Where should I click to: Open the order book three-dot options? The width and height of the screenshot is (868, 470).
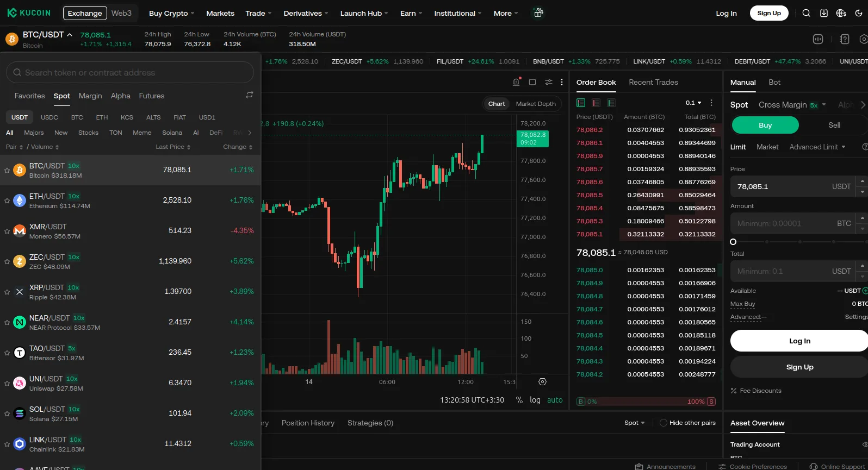click(711, 103)
